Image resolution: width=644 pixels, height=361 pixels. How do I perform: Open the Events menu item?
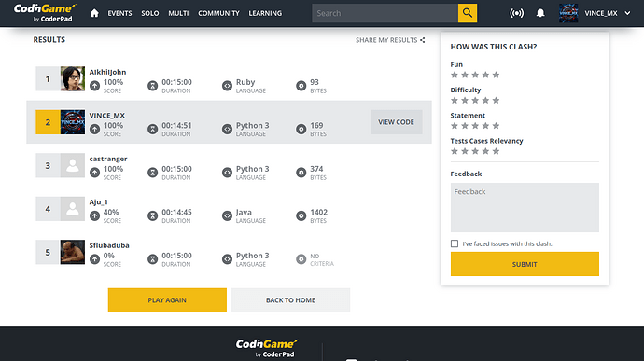point(119,13)
